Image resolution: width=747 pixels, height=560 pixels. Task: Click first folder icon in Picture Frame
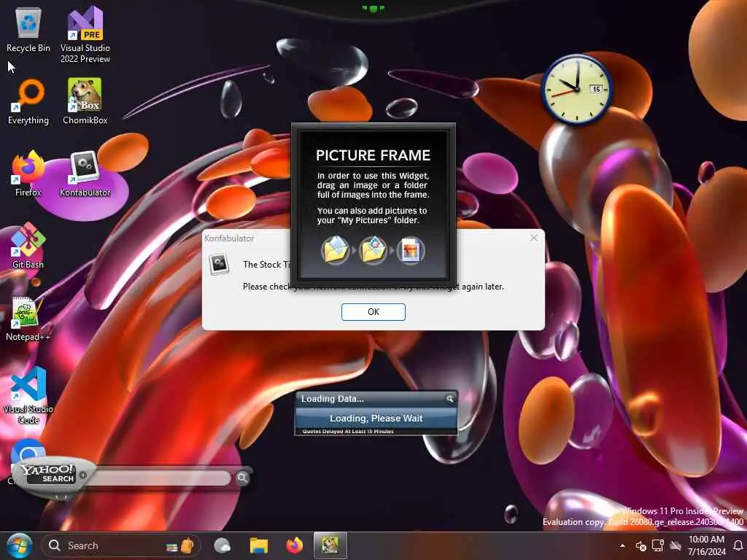[x=336, y=250]
